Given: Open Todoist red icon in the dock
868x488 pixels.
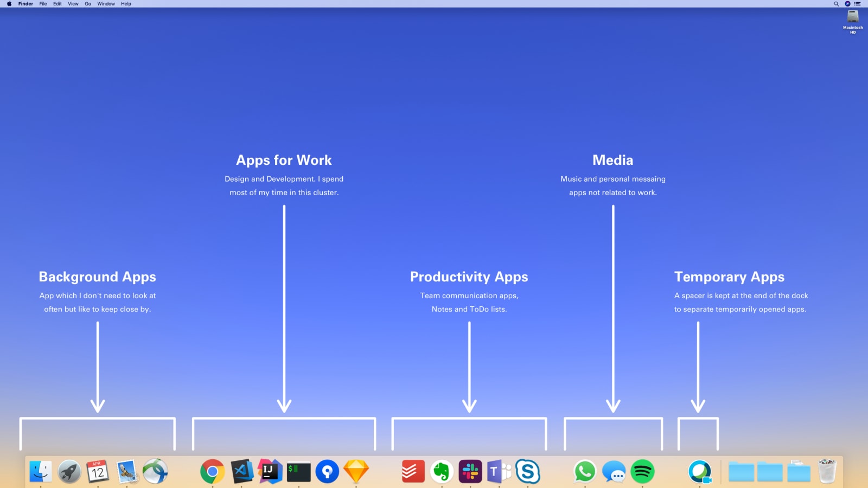Looking at the screenshot, I should [x=413, y=472].
